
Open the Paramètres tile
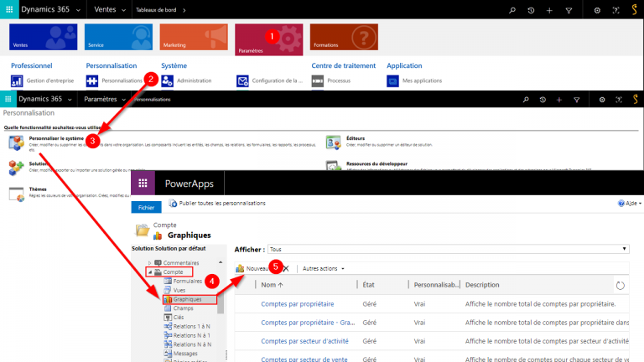click(268, 39)
